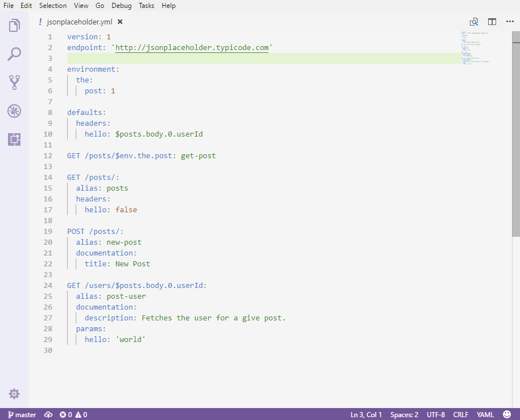Viewport: 520px width, 420px height.
Task: Open the Extensions panel icon
Action: (x=14, y=139)
